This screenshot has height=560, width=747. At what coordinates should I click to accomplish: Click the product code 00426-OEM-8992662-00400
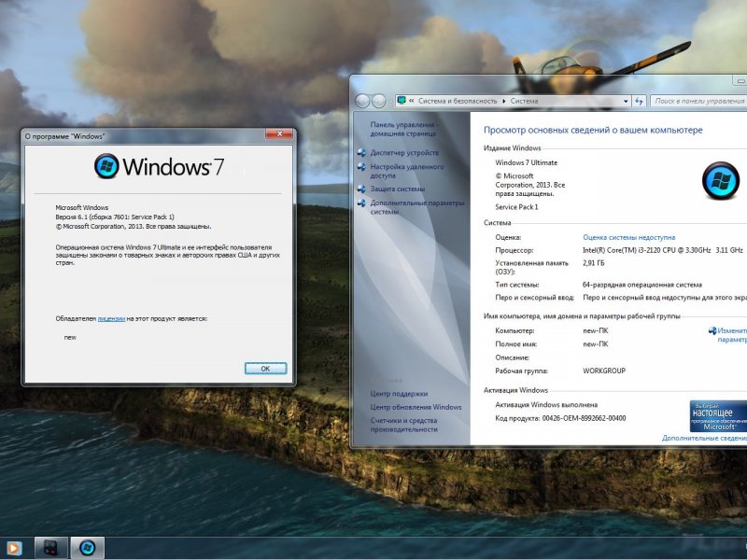pos(585,418)
